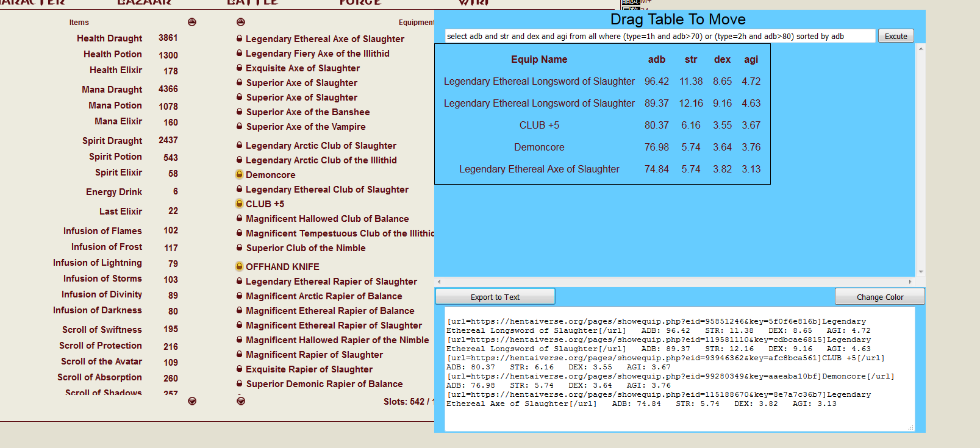This screenshot has width=980, height=448.
Task: Click the Scroll of Protection item
Action: (101, 346)
